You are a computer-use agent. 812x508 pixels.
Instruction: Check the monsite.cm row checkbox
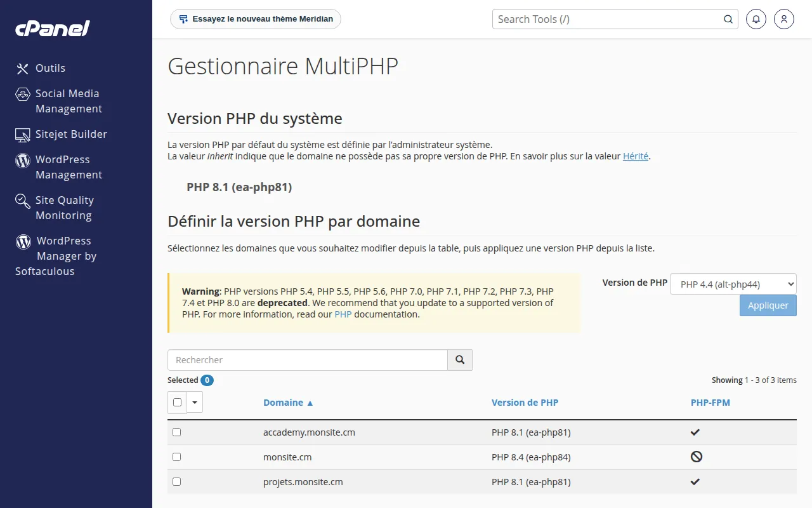pos(176,457)
